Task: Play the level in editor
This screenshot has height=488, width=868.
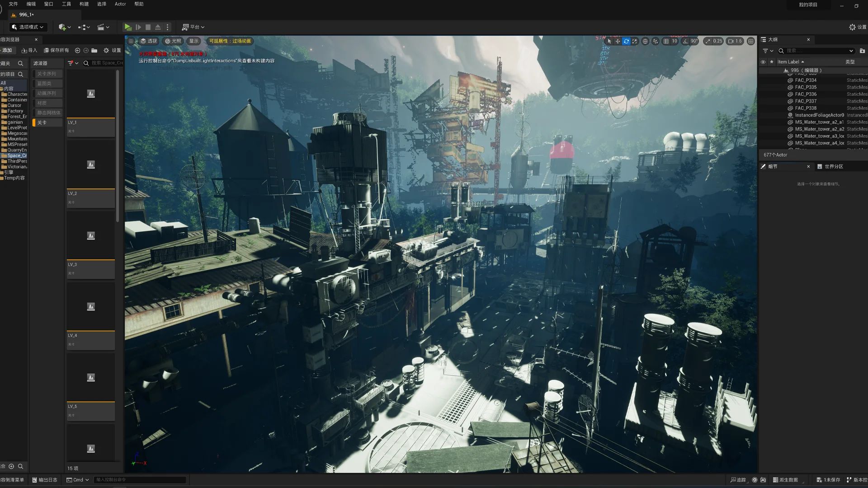Action: point(128,27)
